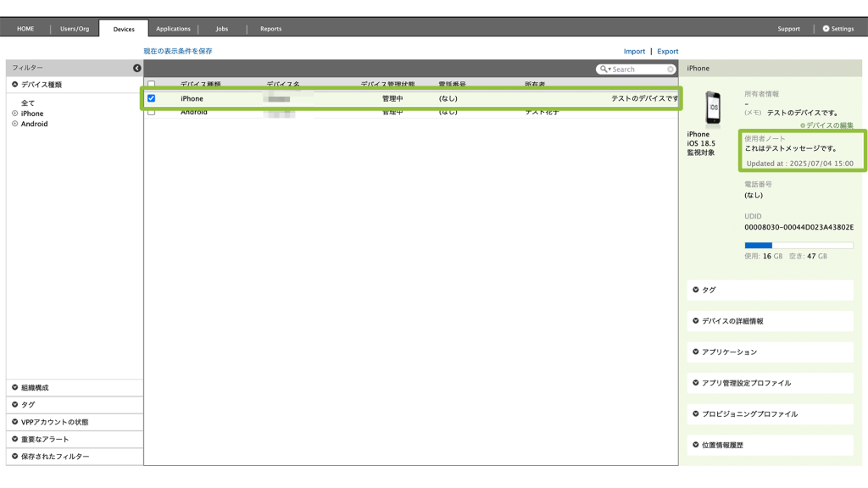Click the storage usage bar
Viewport: 868px width, 488px height.
[x=798, y=245]
